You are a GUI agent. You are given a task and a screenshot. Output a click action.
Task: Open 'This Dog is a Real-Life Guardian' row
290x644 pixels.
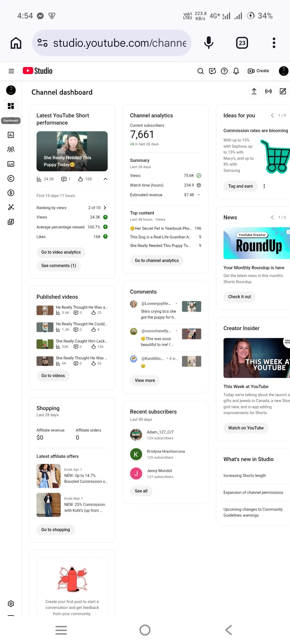pos(165,237)
